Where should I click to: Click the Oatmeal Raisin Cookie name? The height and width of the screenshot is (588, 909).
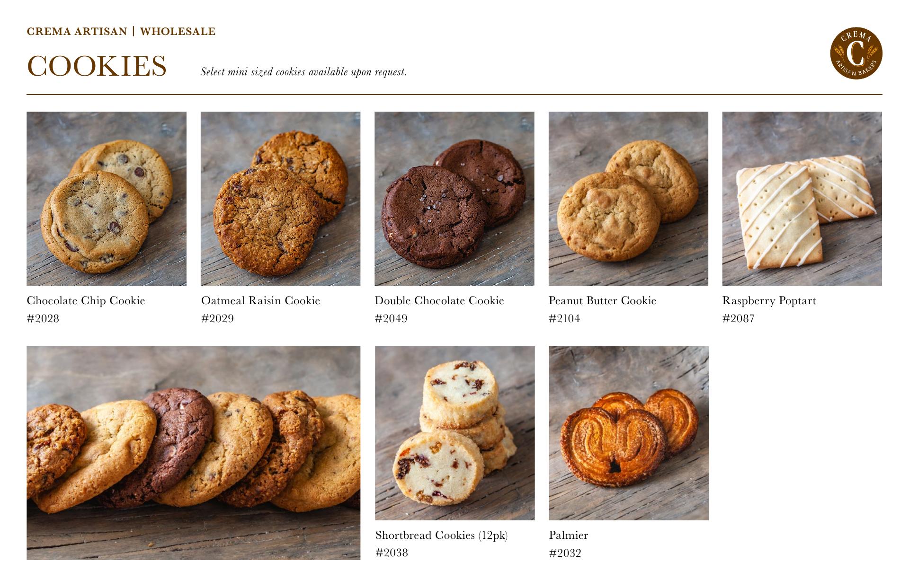click(260, 301)
